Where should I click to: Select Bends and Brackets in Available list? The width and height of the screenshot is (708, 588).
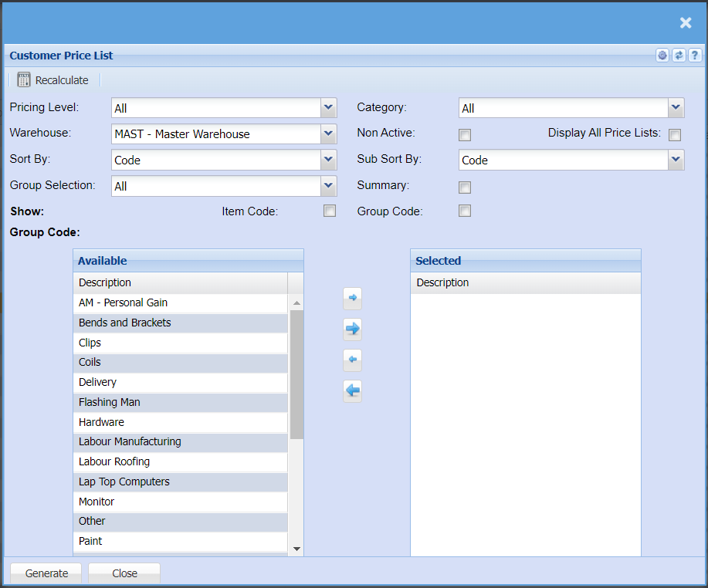tap(125, 323)
